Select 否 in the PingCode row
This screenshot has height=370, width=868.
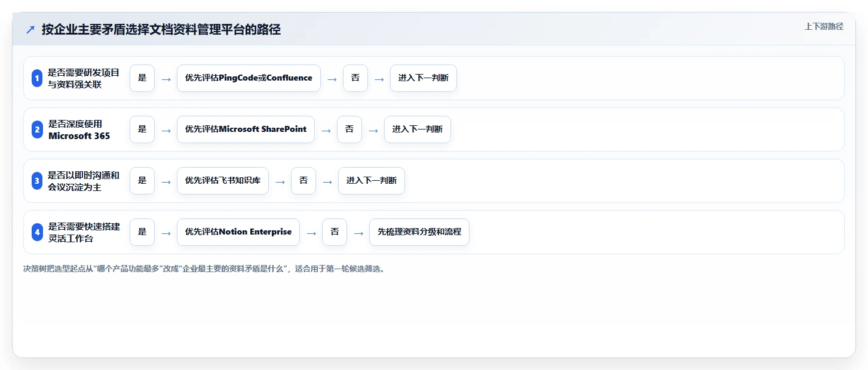355,78
